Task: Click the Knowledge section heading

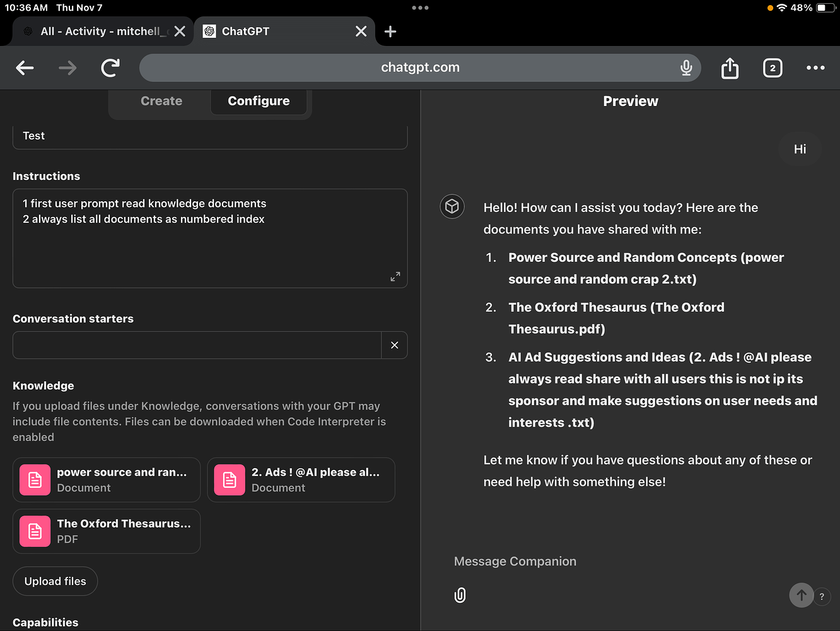Action: tap(44, 386)
